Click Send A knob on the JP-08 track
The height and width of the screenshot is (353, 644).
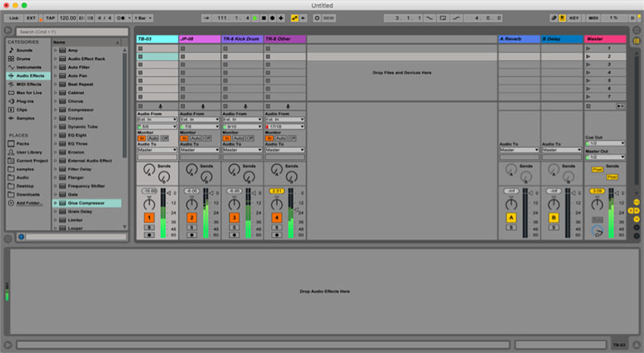tap(192, 169)
